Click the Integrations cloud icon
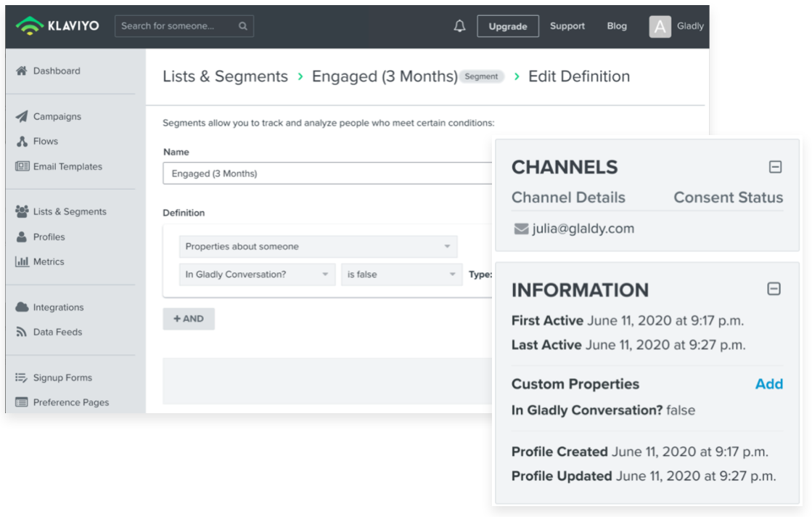Screen dimensions: 812x517 pos(22,307)
